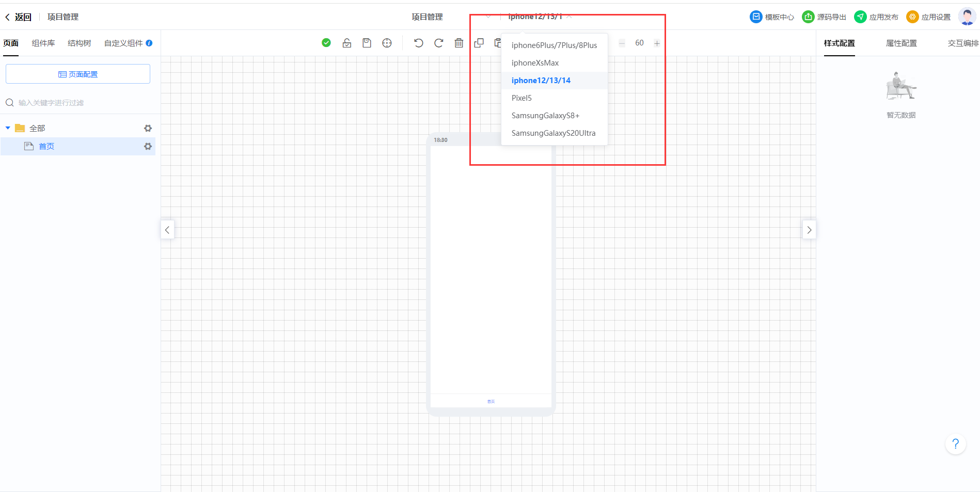
Task: Choose iphoneXsMax device
Action: pos(555,63)
